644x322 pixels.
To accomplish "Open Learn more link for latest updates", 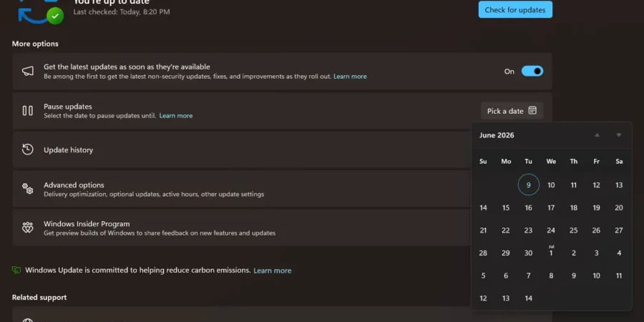I will click(x=350, y=77).
